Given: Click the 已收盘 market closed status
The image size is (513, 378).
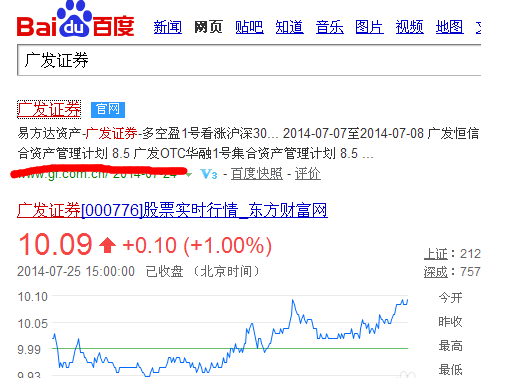Looking at the screenshot, I should (165, 272).
